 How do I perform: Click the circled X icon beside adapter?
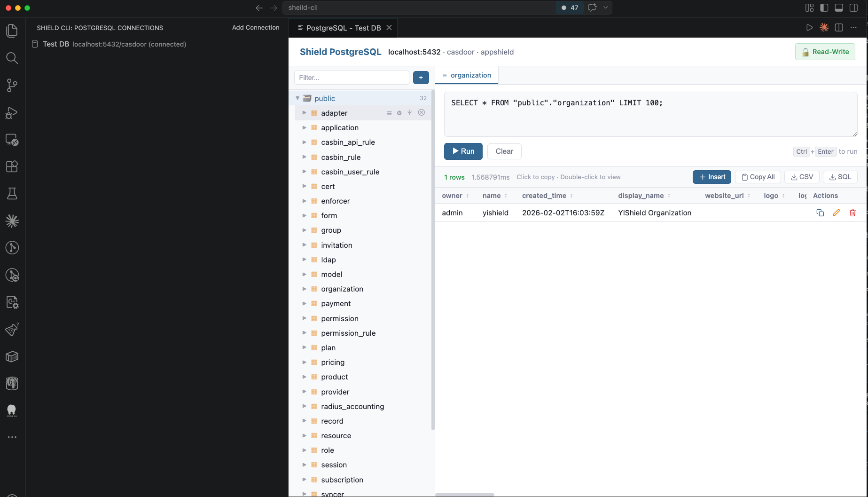421,112
